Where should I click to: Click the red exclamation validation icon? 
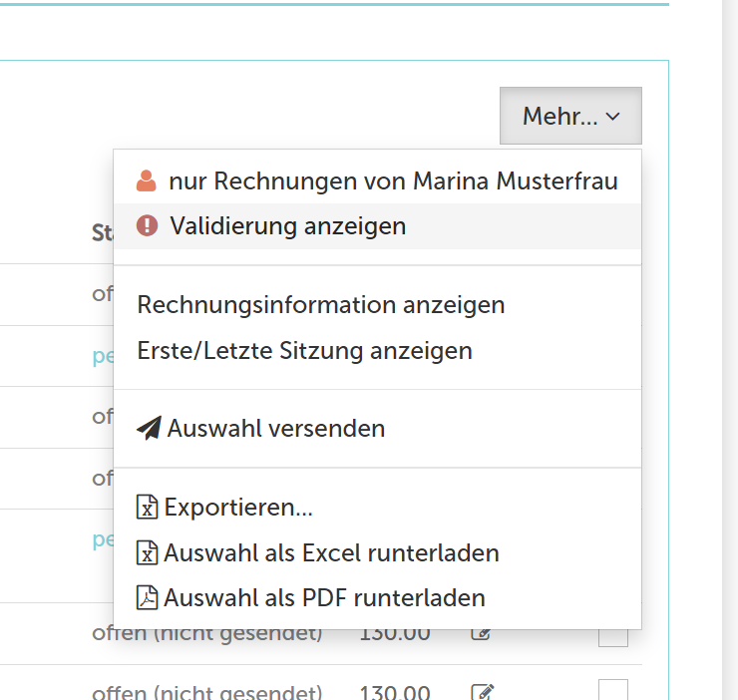(x=148, y=226)
